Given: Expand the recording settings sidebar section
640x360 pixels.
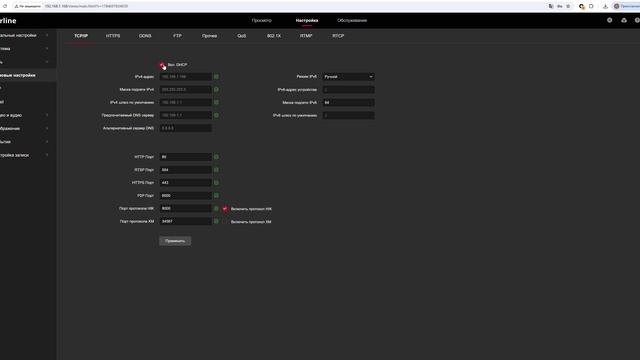Looking at the screenshot, I should [x=47, y=155].
